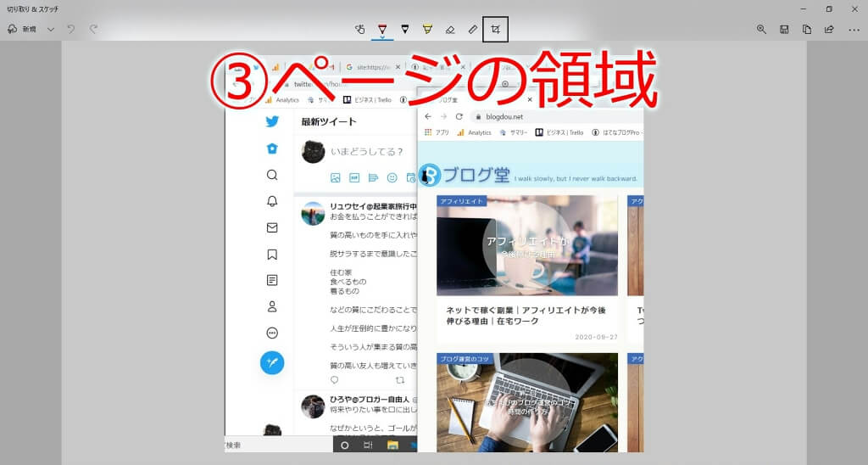This screenshot has height=465, width=868.
Task: Click the Cortana circle on captured taskbar
Action: click(345, 445)
